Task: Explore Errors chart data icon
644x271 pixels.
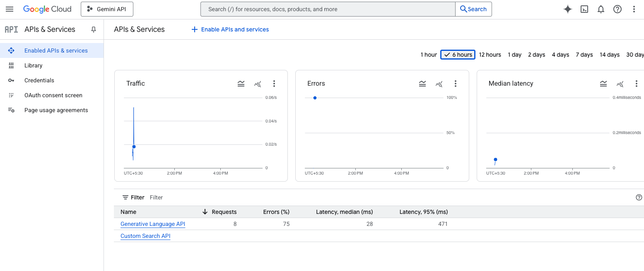Action: (x=439, y=84)
